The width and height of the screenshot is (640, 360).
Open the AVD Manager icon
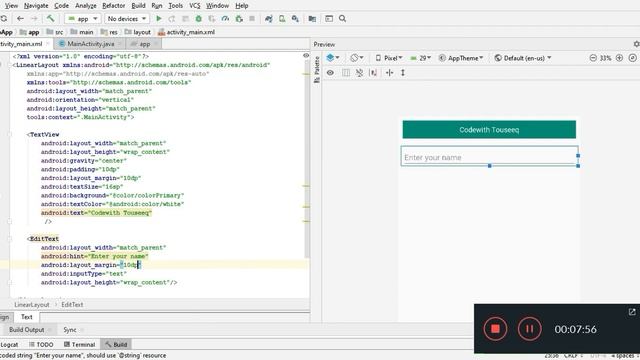click(282, 19)
